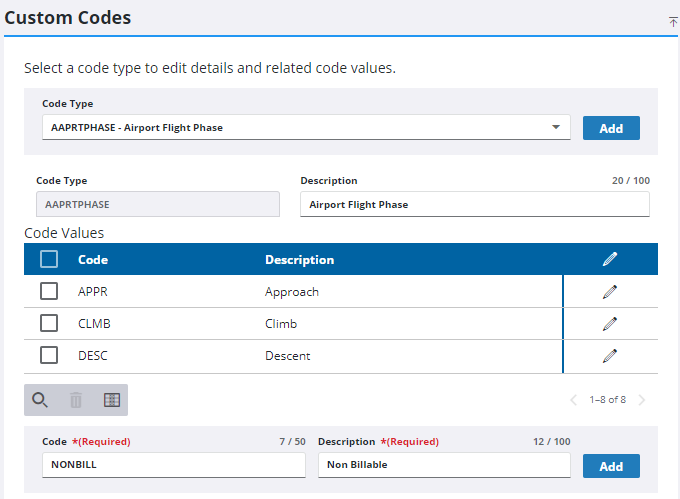Click the trash delete icon

(76, 400)
